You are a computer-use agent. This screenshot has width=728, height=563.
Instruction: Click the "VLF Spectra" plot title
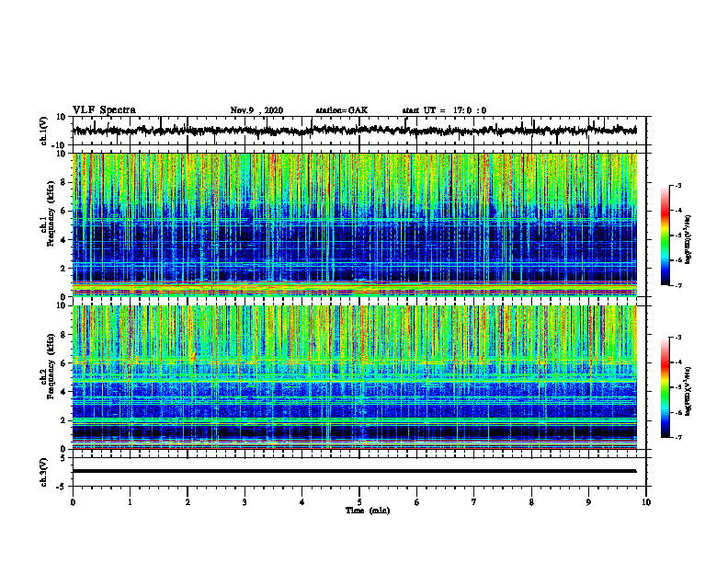point(104,110)
